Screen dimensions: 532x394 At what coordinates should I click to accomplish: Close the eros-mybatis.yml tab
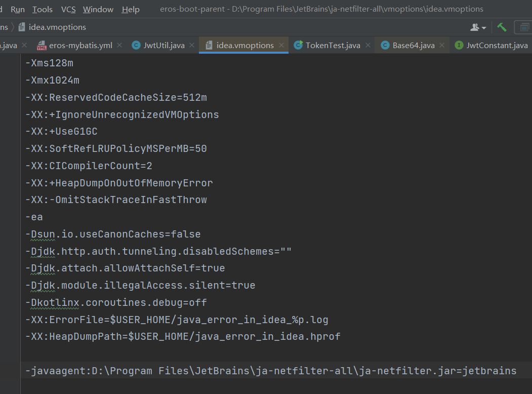[119, 45]
